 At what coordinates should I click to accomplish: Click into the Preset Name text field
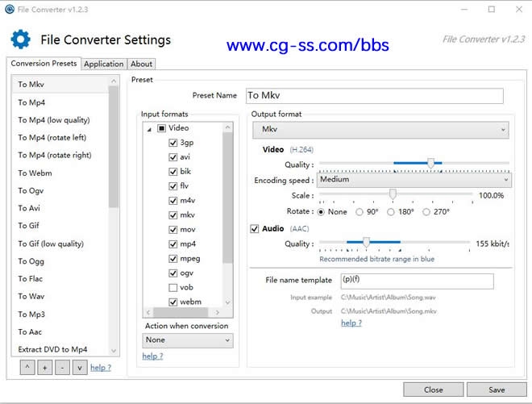(x=374, y=96)
